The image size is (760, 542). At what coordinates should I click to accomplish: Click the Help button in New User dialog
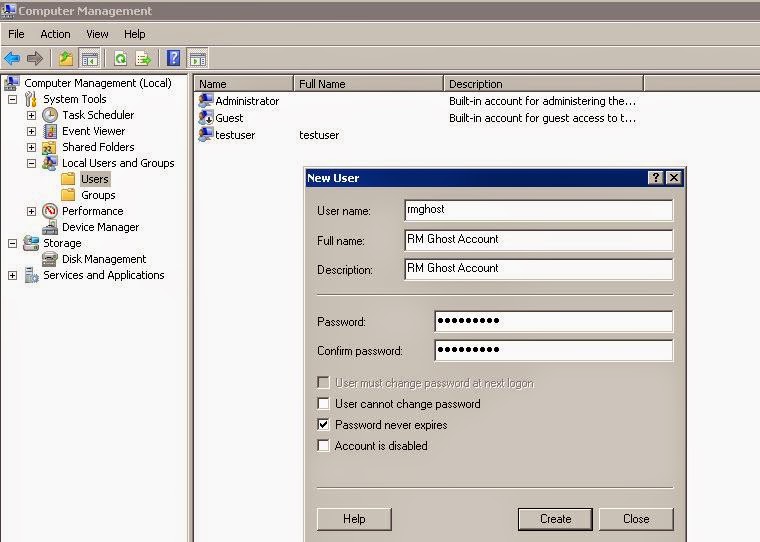[x=354, y=519]
